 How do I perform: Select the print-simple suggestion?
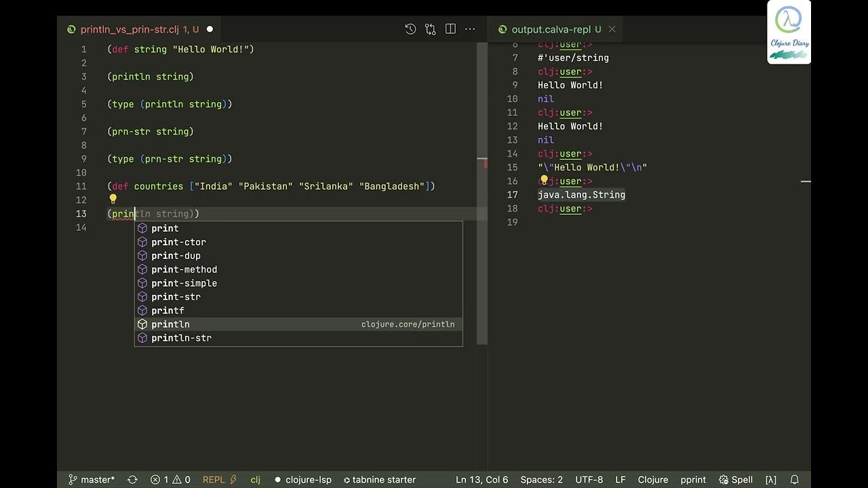[298, 283]
